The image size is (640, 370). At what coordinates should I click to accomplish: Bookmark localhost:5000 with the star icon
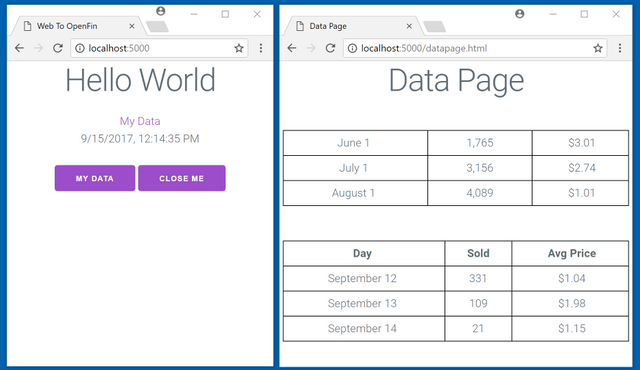[x=239, y=48]
